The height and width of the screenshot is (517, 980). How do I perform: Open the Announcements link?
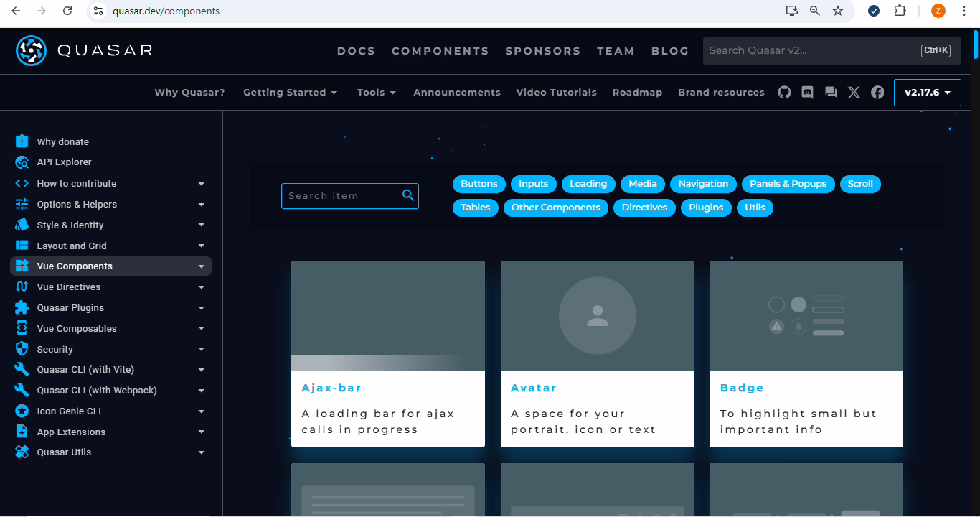(457, 93)
